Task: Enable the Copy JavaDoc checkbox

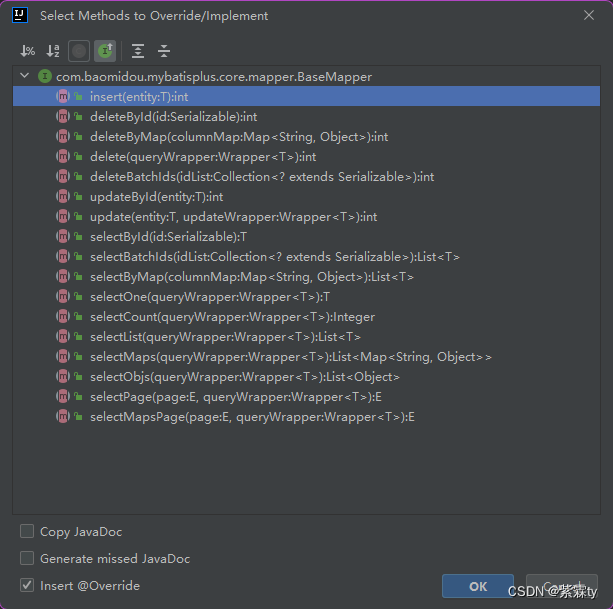Action: (27, 532)
